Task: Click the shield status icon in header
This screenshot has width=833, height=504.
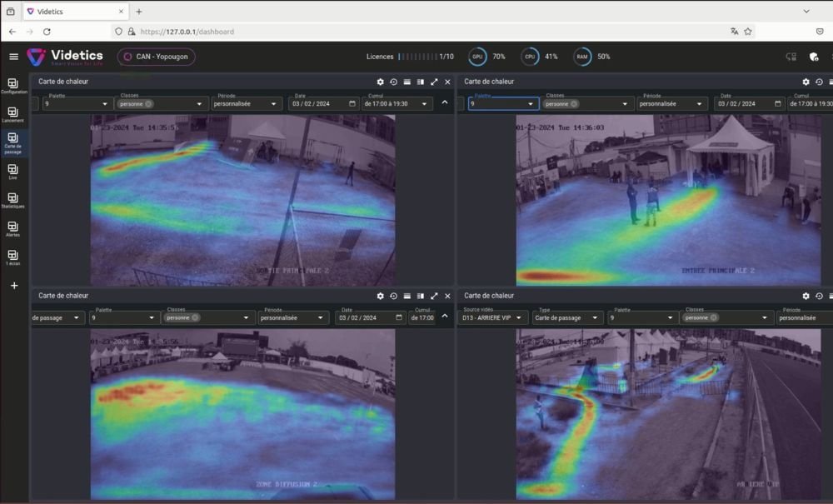Action: (x=813, y=57)
